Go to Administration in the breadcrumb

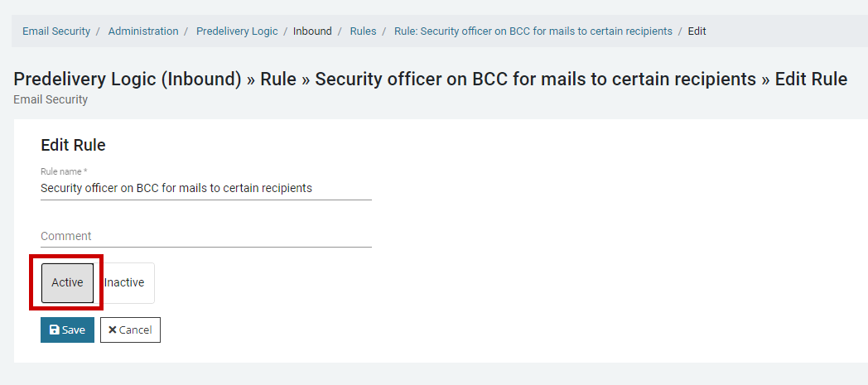143,31
